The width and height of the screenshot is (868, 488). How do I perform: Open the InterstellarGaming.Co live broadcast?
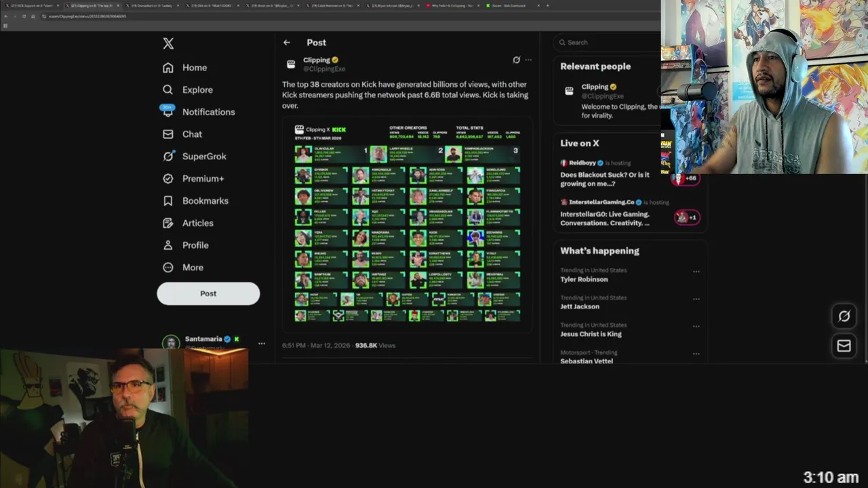tap(605, 218)
